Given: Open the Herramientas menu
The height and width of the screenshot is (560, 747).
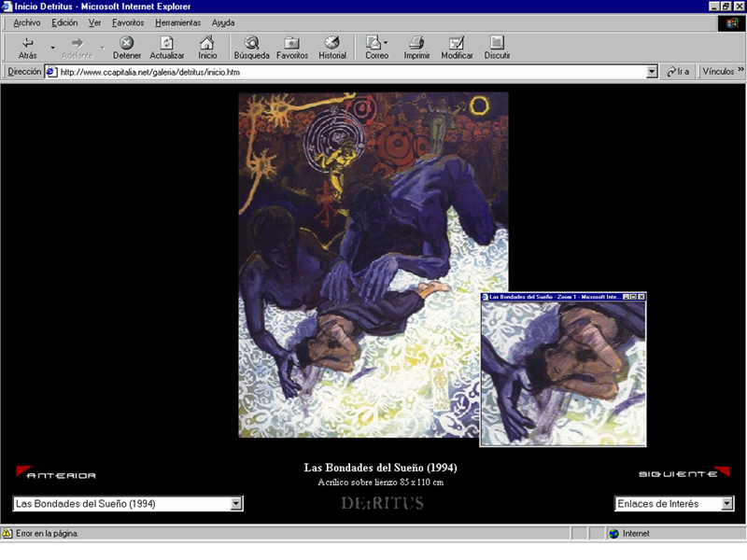Looking at the screenshot, I should (x=177, y=22).
